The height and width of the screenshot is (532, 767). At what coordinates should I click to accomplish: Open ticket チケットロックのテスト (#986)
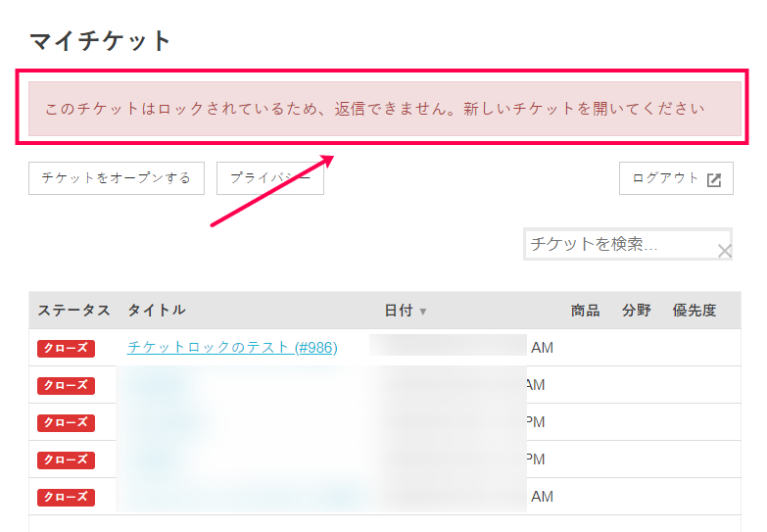coord(232,347)
